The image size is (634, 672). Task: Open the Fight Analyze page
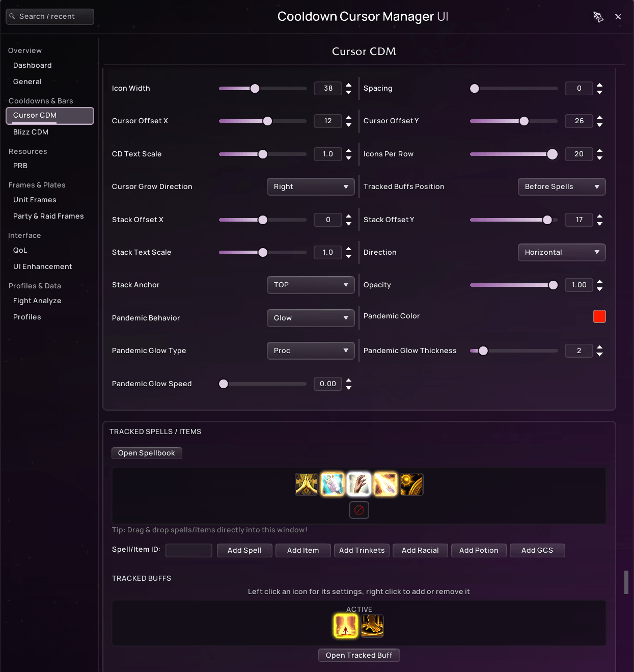point(37,301)
